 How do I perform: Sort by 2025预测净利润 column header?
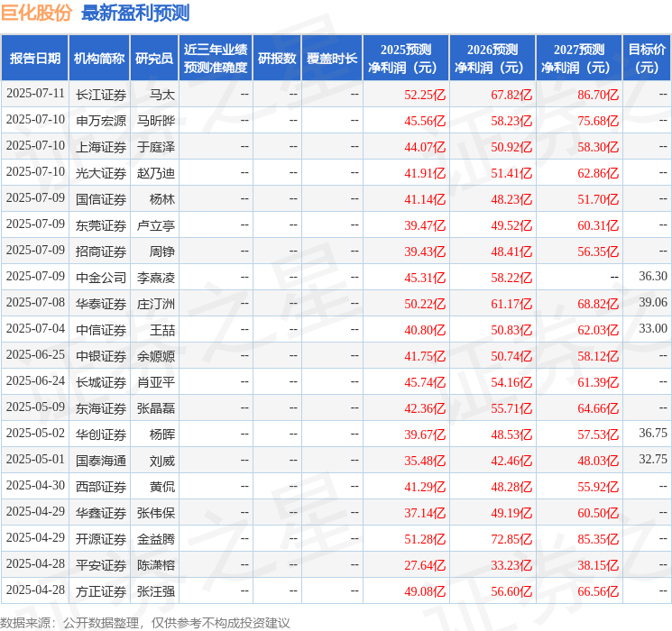[x=405, y=59]
